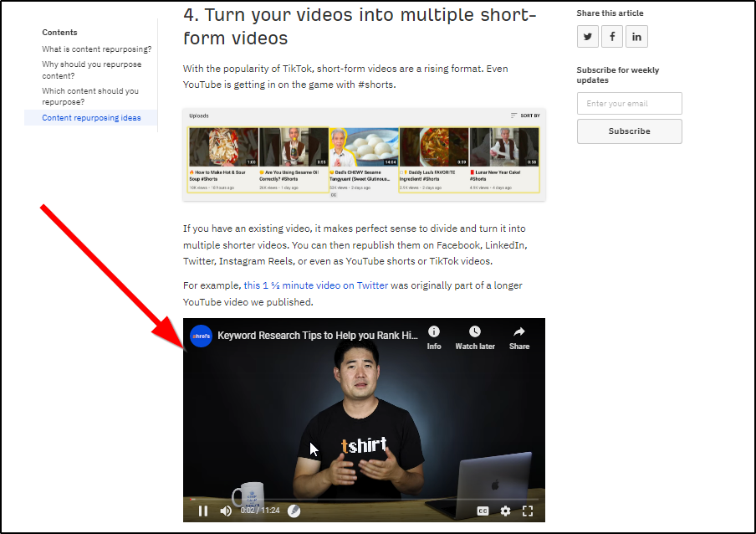
Task: Toggle closed captions CC button
Action: point(483,511)
